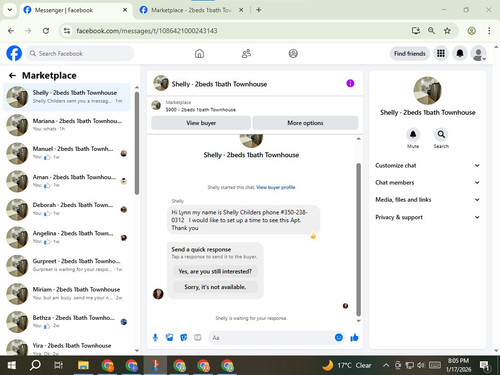Open Mariana chat in list
Viewport: 500px width, 375px height.
pyautogui.click(x=67, y=125)
